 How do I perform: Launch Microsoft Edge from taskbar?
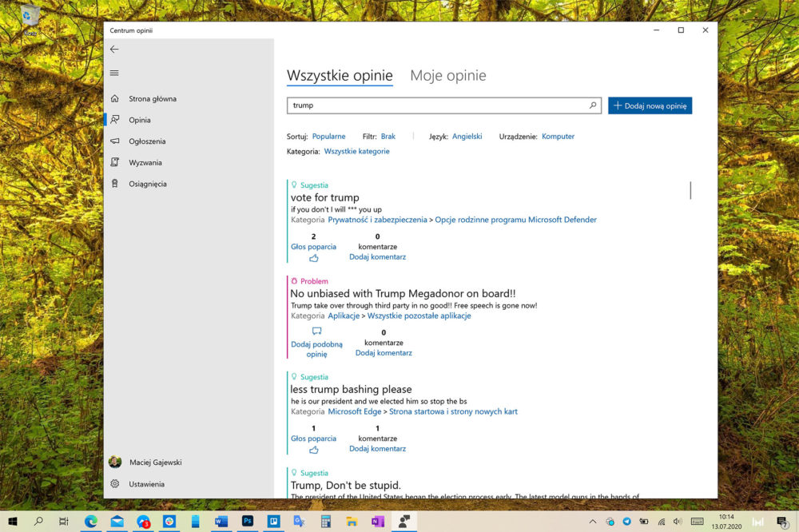tap(91, 522)
